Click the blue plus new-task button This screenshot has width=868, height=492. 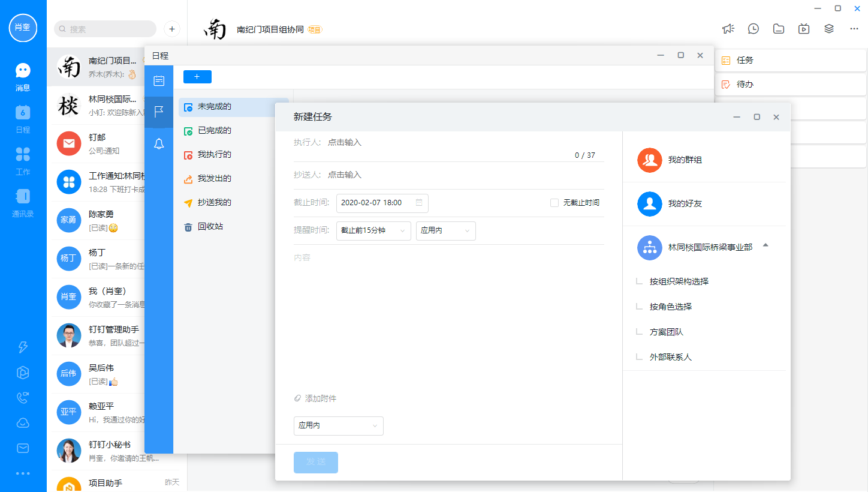point(197,77)
